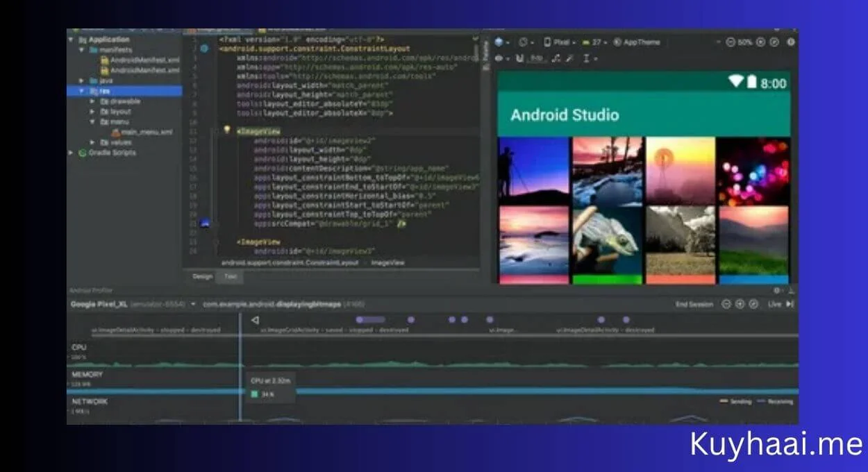Click the zoom to fit icon

774,42
